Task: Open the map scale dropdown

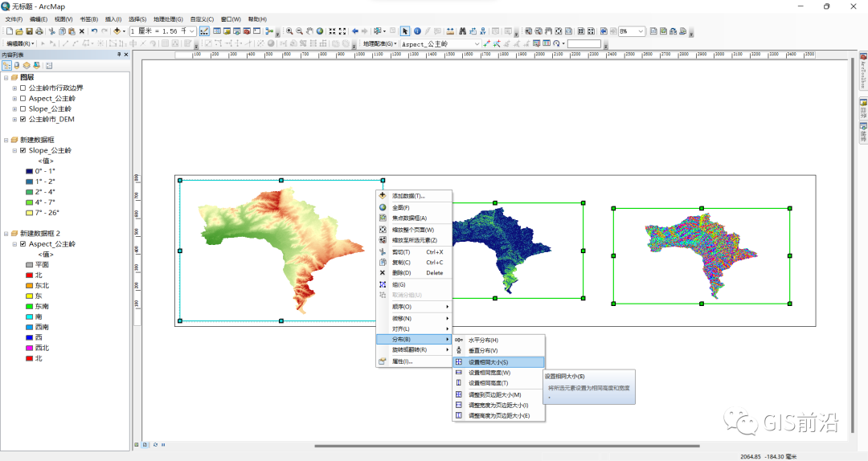Action: (191, 31)
